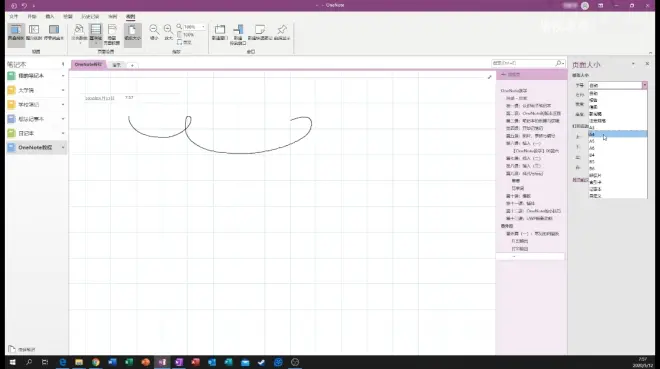Open a New Window from the ribbon

(220, 33)
